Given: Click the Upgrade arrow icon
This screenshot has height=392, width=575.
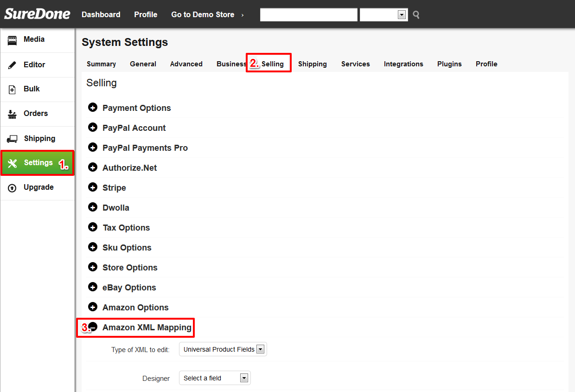Looking at the screenshot, I should 12,188.
